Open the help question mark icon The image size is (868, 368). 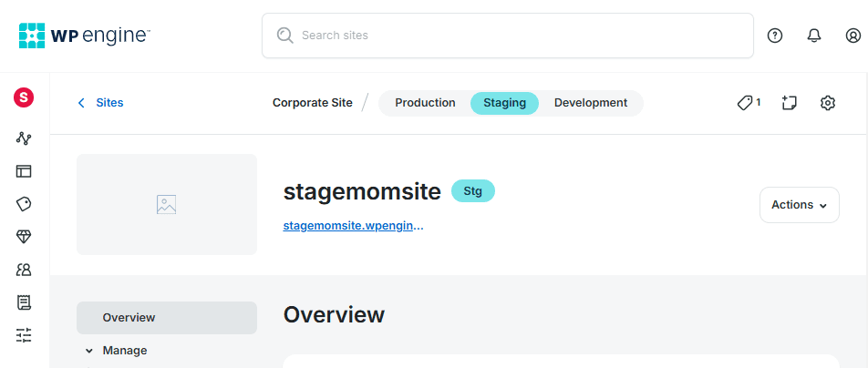click(x=775, y=36)
